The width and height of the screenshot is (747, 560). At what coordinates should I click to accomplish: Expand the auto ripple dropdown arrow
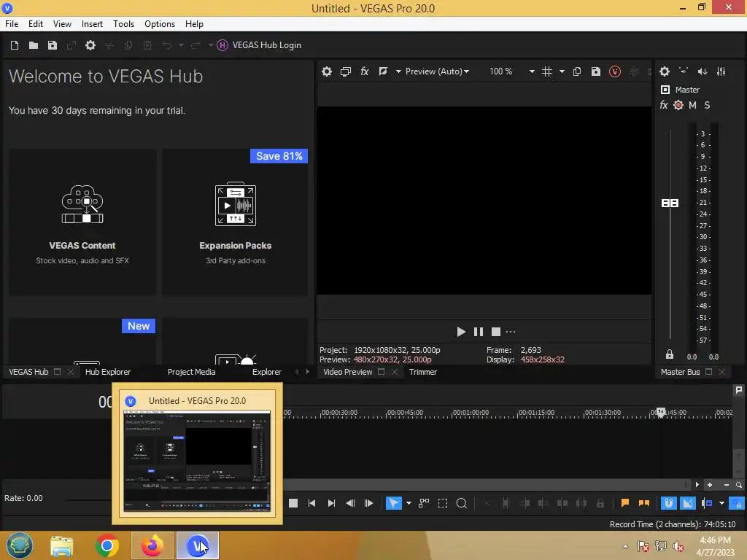click(x=721, y=503)
